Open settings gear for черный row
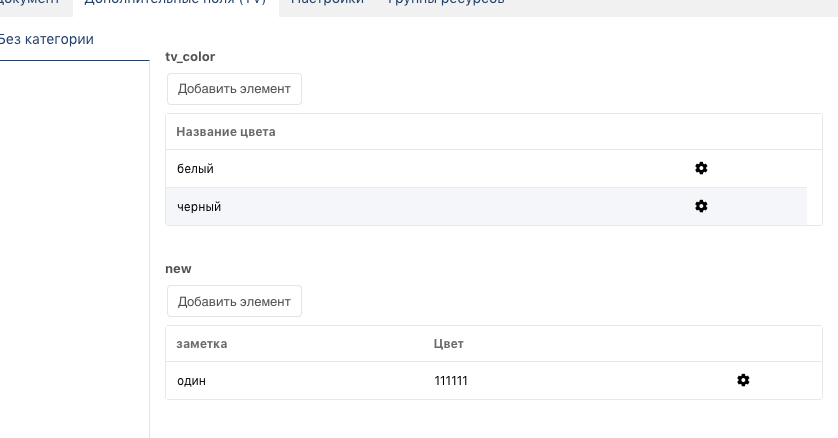The width and height of the screenshot is (838, 438). click(701, 206)
